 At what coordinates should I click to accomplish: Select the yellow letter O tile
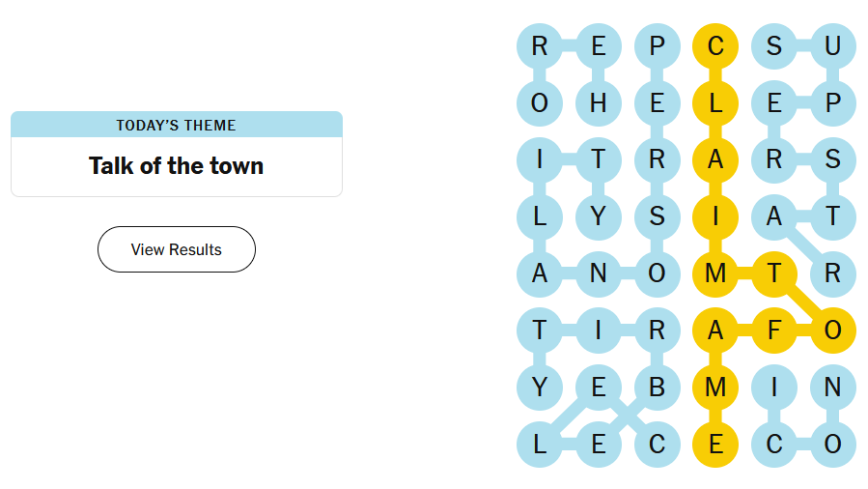pyautogui.click(x=832, y=331)
